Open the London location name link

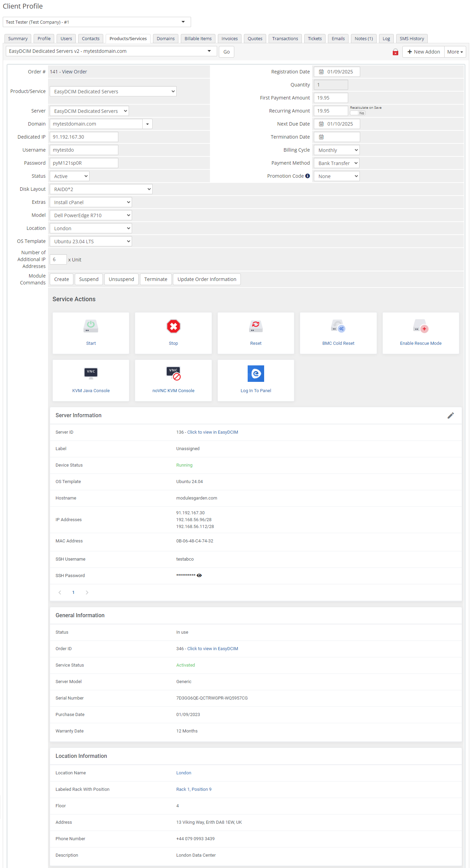coord(184,773)
